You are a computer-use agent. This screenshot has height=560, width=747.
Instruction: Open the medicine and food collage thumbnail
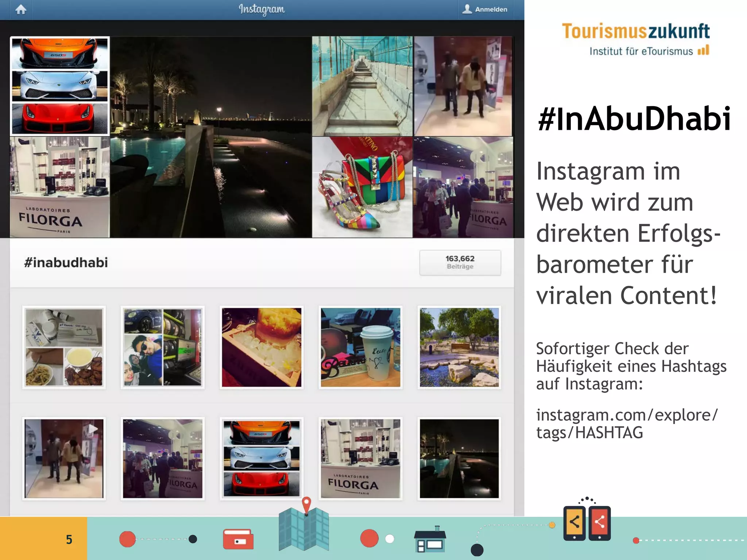64,347
